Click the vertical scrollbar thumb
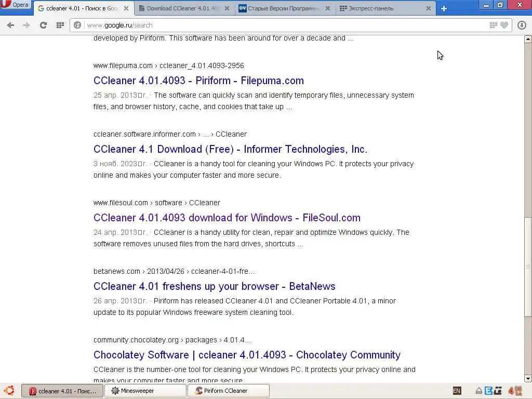The image size is (532, 399). point(528,267)
